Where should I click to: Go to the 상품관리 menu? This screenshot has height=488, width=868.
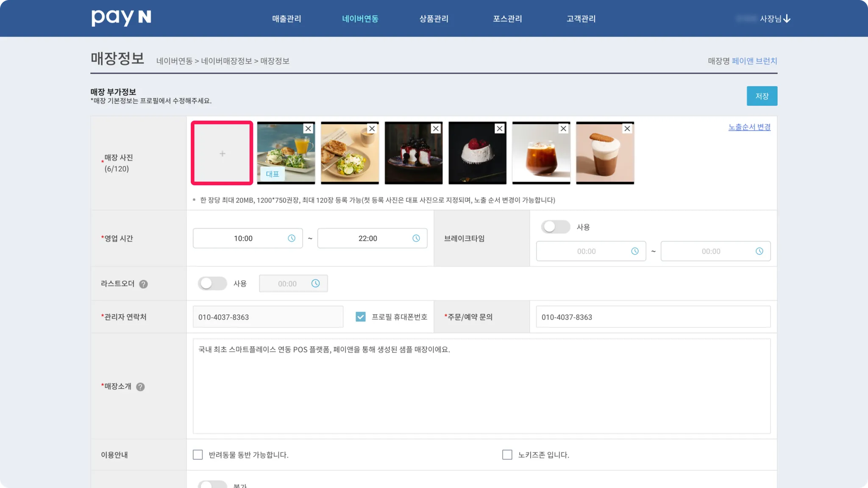pos(434,19)
